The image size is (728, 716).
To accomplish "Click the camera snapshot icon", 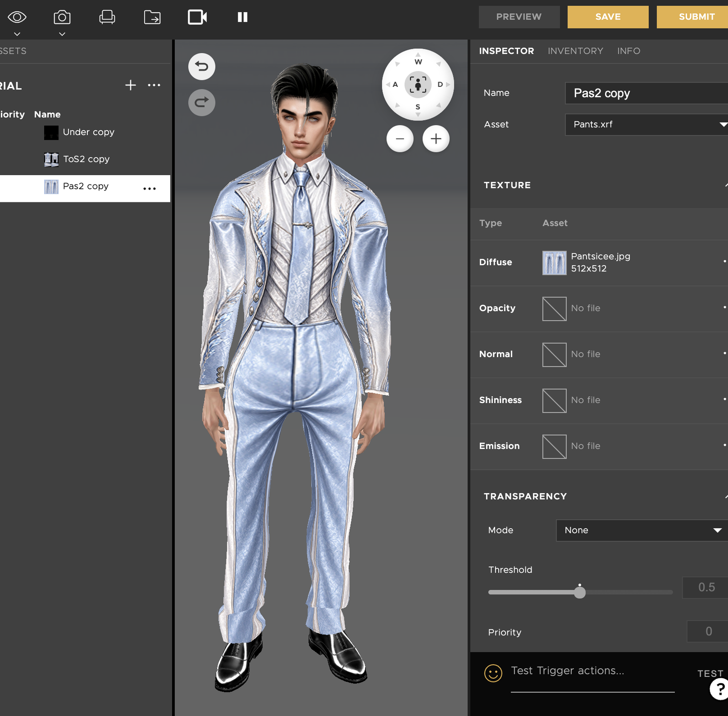I will point(62,17).
